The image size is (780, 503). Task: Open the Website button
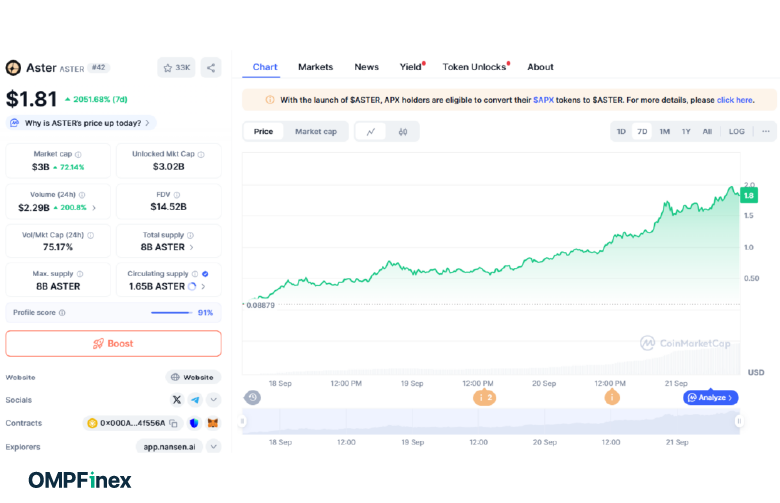pyautogui.click(x=193, y=378)
